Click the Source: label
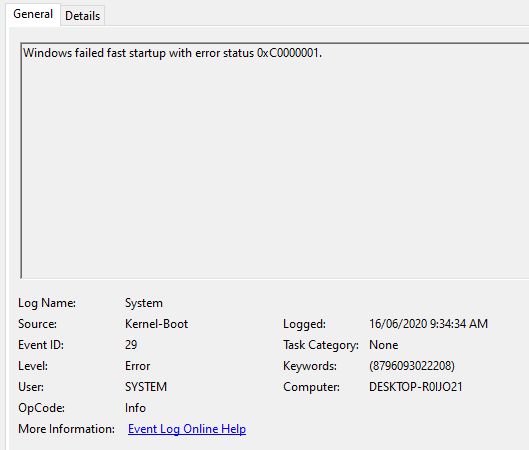Viewport: 529px width, 450px height. [37, 324]
